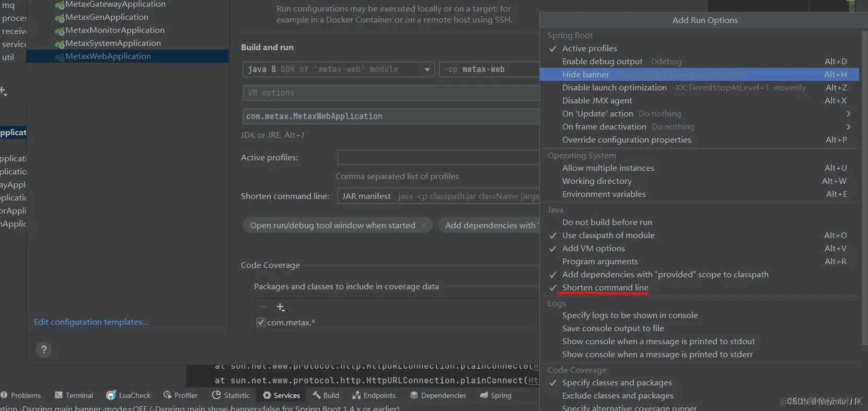The width and height of the screenshot is (868, 411).
Task: Choose Show console when printed to stdout
Action: [x=699, y=342]
